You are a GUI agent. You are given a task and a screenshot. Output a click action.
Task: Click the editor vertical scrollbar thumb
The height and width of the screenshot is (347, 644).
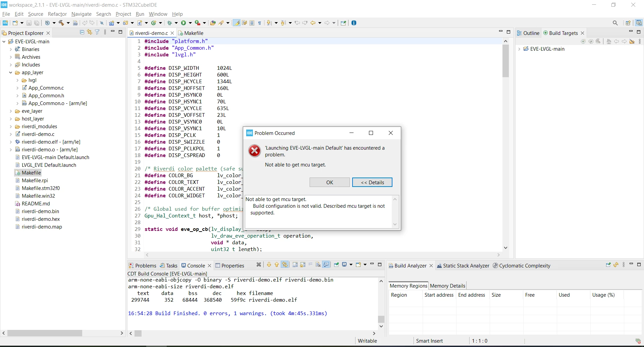tap(505, 60)
